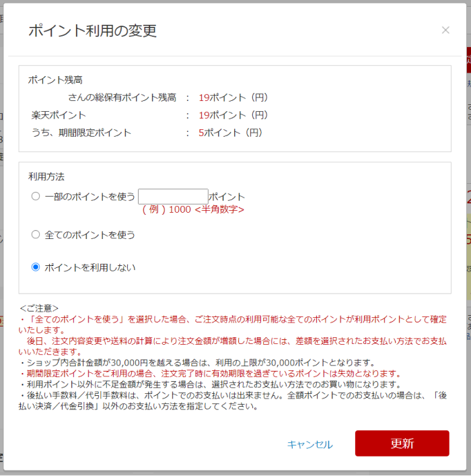
Task: Close the ポイント利用の変更 dialog with X
Action: 445,30
